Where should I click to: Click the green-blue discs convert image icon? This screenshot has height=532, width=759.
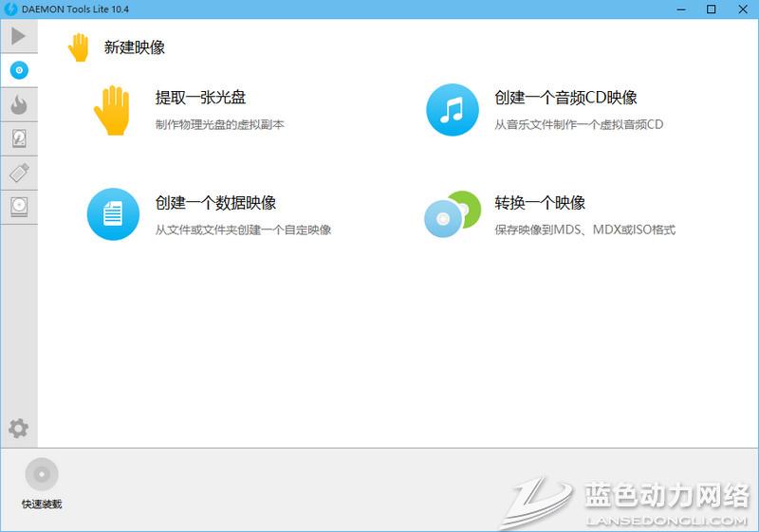pos(452,214)
